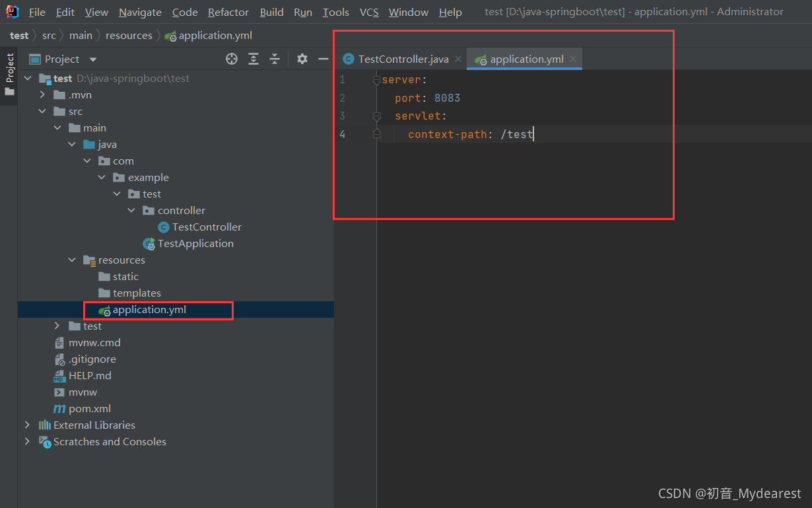Click the resources breadcrumb in navigation bar

pyautogui.click(x=129, y=36)
